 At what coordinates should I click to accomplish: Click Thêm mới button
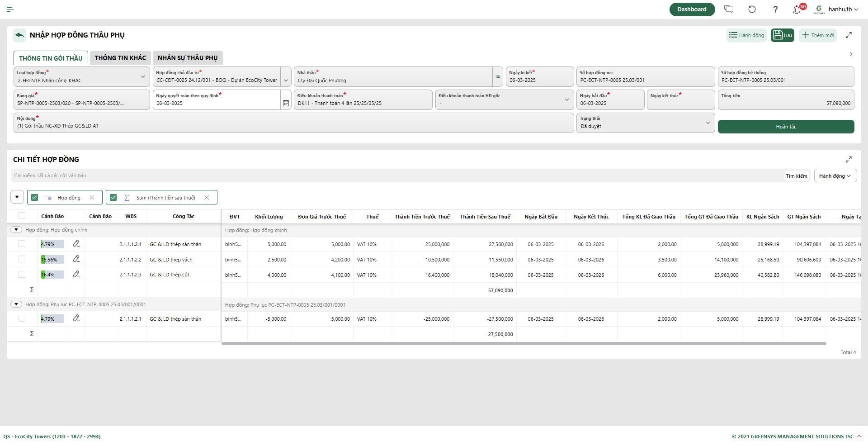818,35
